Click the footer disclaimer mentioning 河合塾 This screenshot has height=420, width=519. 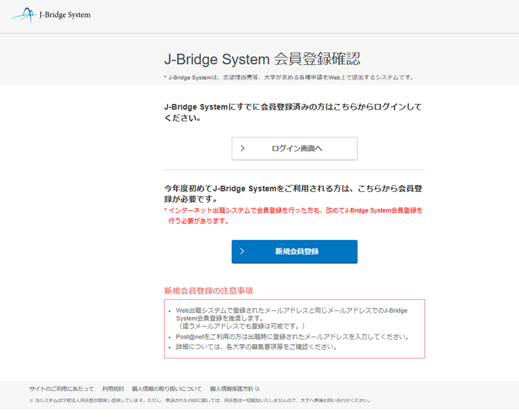point(199,400)
